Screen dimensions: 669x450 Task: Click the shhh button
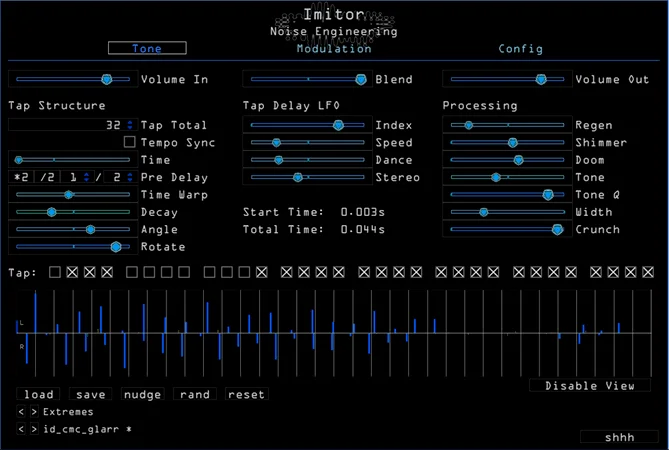[x=620, y=437]
